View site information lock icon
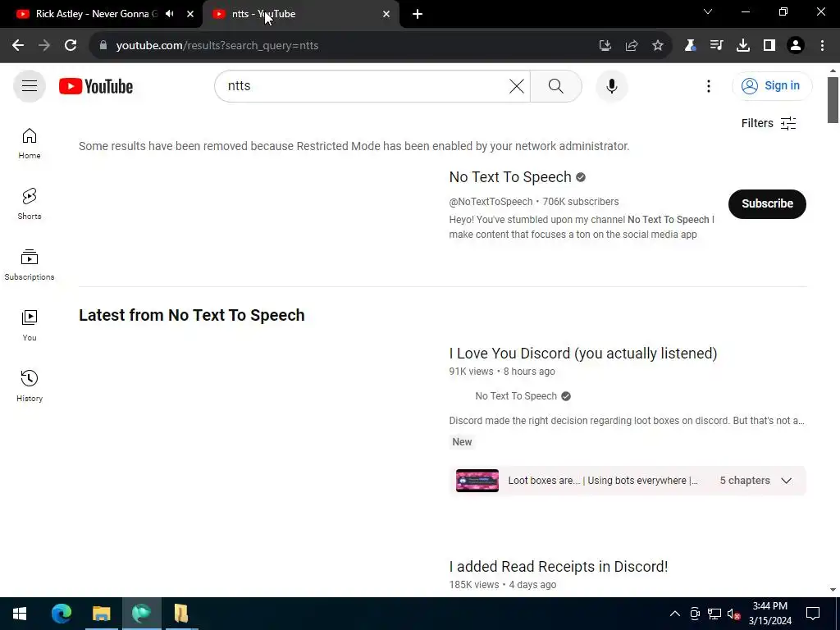The image size is (840, 630). point(103,46)
